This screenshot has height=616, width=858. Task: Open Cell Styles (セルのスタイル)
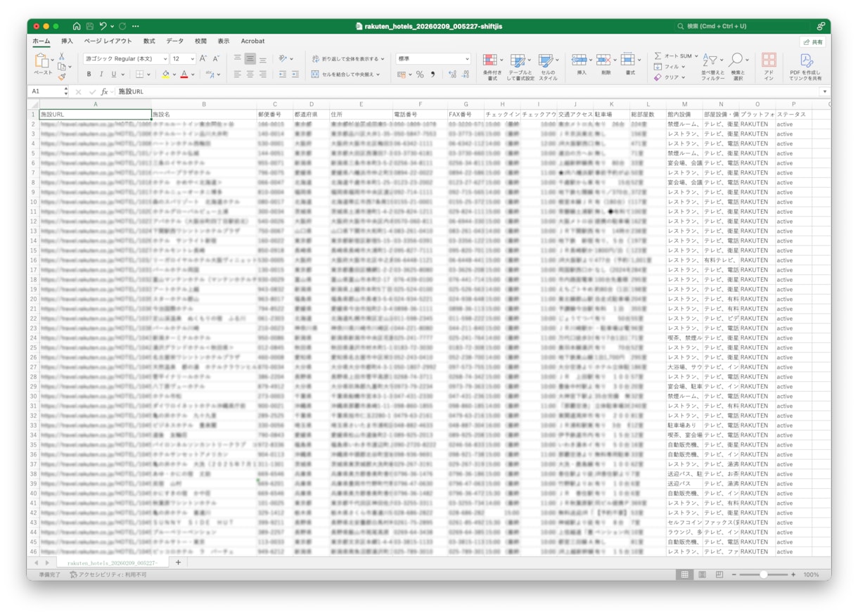[547, 67]
